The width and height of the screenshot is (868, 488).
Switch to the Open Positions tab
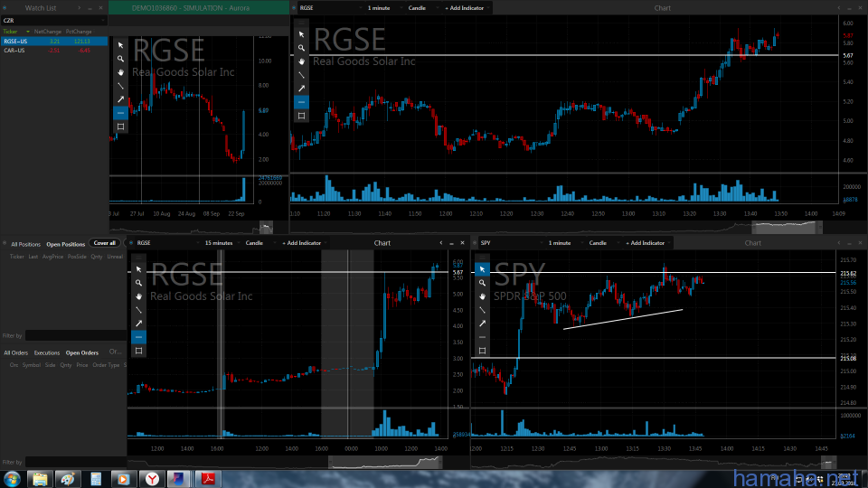(x=65, y=244)
